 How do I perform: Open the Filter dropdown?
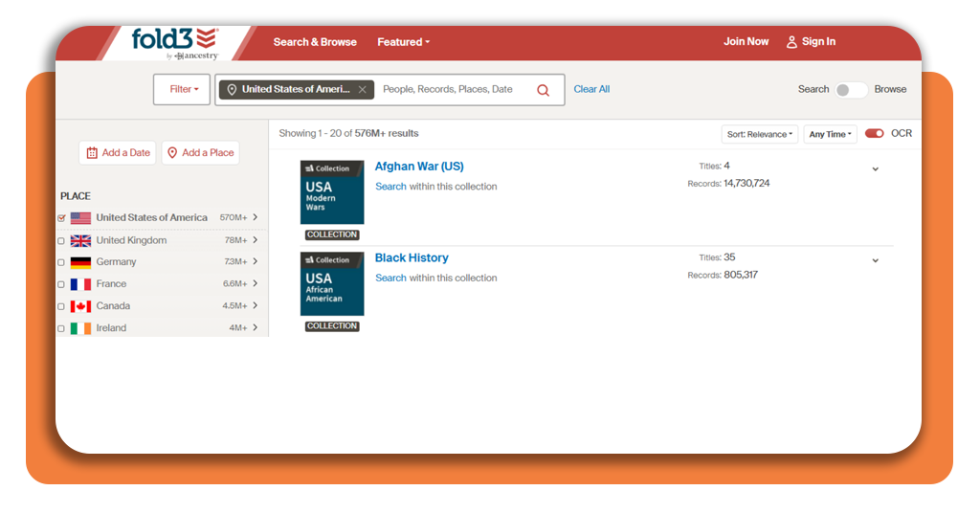182,89
